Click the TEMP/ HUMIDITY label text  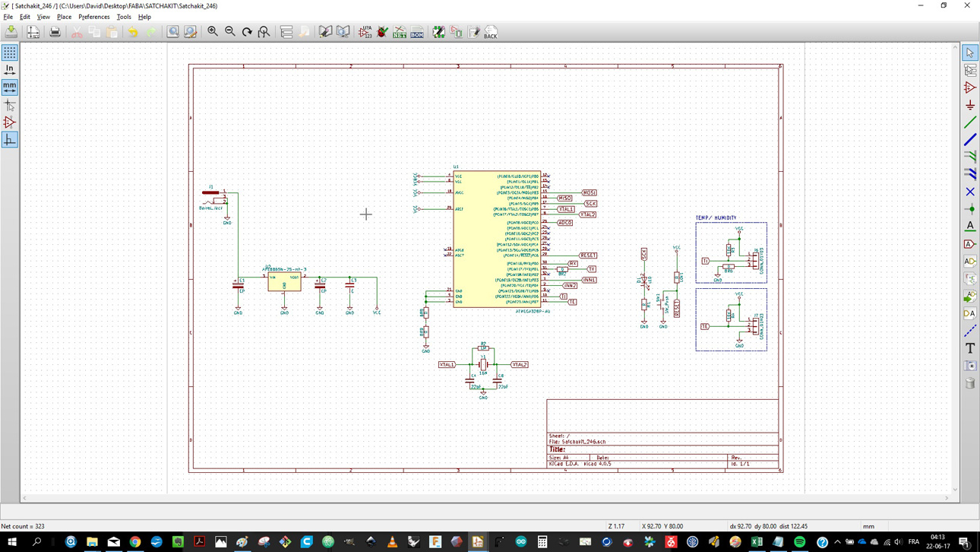[x=716, y=218]
